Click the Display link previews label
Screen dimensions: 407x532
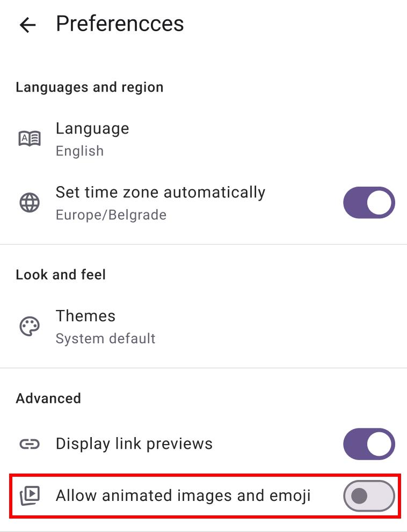[x=134, y=444]
